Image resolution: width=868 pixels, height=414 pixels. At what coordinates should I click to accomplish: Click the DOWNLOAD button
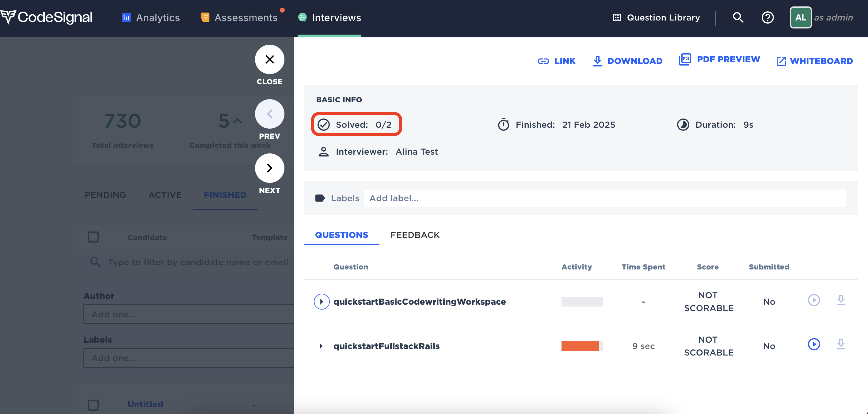click(628, 61)
